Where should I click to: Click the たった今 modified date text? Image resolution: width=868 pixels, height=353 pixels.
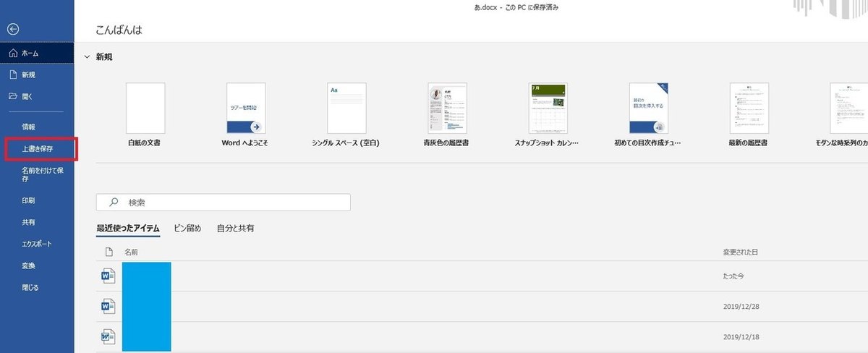pyautogui.click(x=735, y=276)
